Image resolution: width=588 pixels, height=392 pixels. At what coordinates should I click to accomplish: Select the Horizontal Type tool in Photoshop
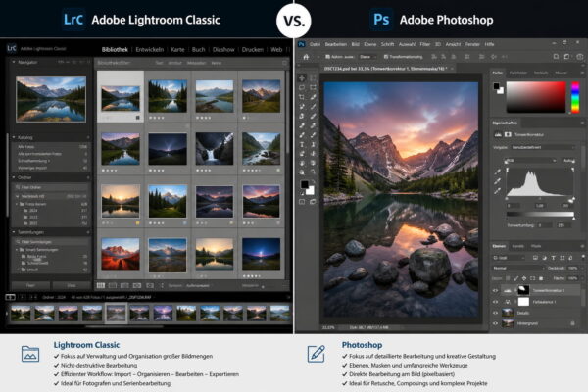point(302,144)
